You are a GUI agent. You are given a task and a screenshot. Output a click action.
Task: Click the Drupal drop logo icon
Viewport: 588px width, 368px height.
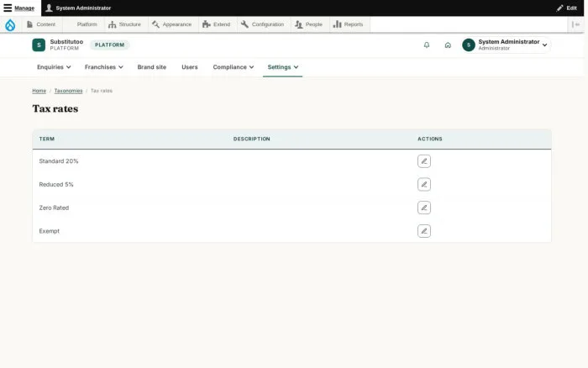coord(10,24)
